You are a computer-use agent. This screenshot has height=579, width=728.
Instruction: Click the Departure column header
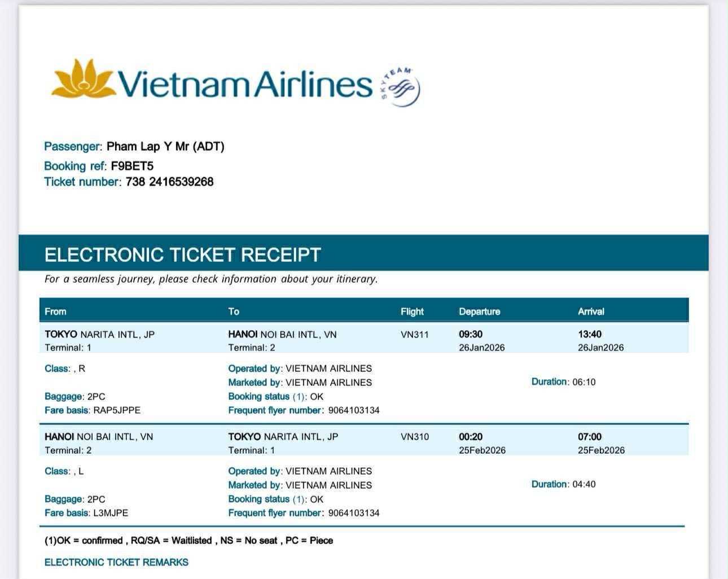[479, 312]
